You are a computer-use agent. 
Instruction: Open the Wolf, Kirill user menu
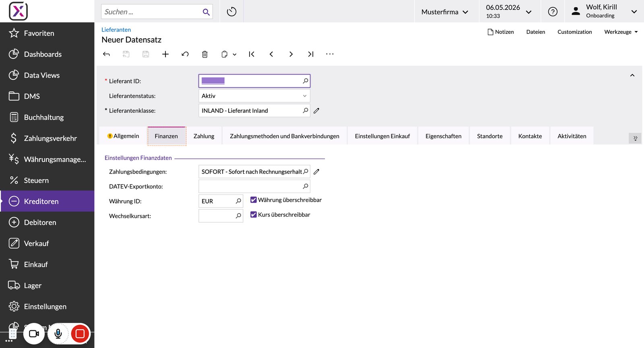point(605,11)
